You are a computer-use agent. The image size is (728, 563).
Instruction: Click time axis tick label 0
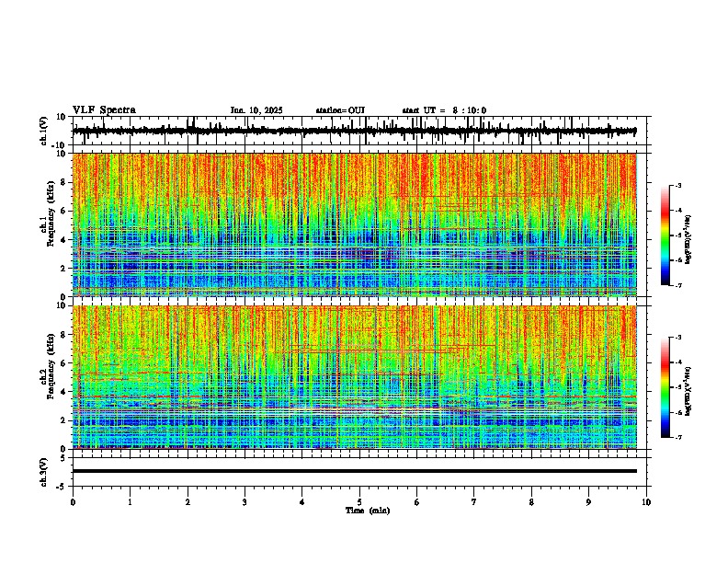click(73, 502)
